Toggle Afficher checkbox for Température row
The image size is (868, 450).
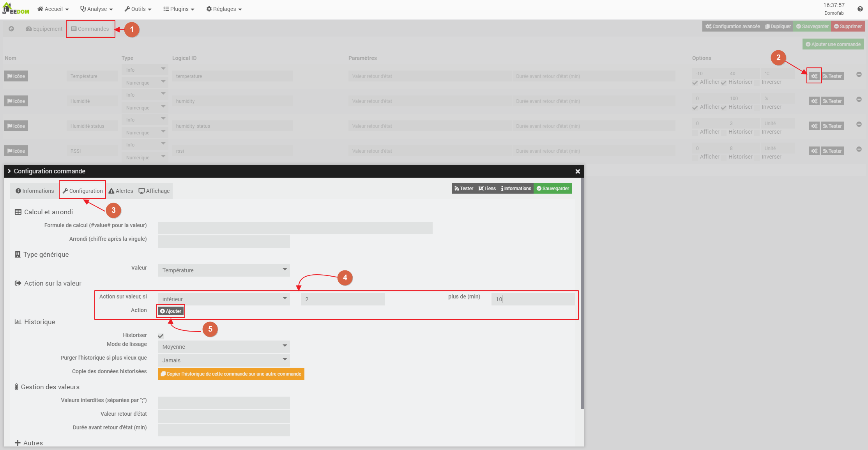695,83
